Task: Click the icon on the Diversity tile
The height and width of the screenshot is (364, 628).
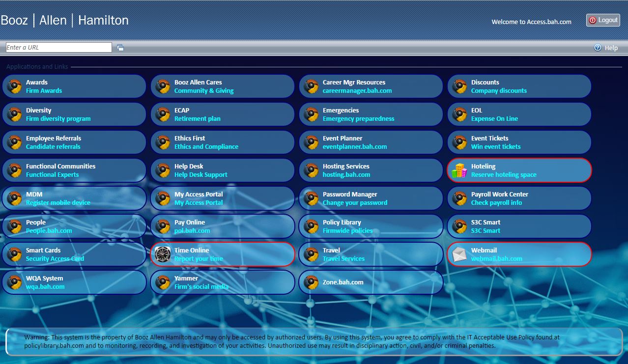Action: point(14,114)
